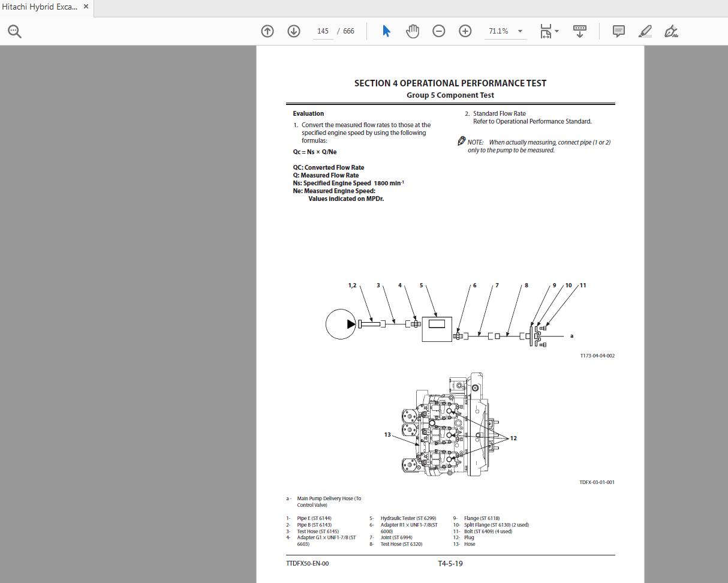The image size is (728, 583).
Task: Toggle scrolling page display mode
Action: coord(579,31)
